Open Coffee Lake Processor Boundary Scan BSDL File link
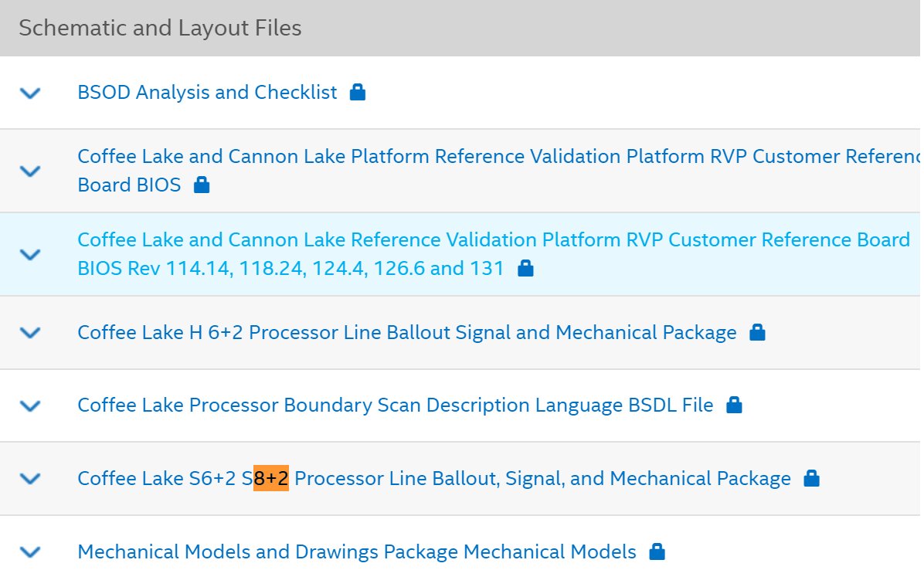Screen dimensions: 924x587 tap(396, 405)
